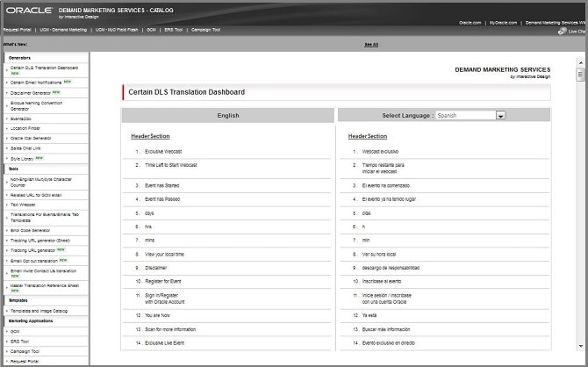
Task: Select the Spanish text 'descargo de responsabilidad'
Action: point(391,268)
